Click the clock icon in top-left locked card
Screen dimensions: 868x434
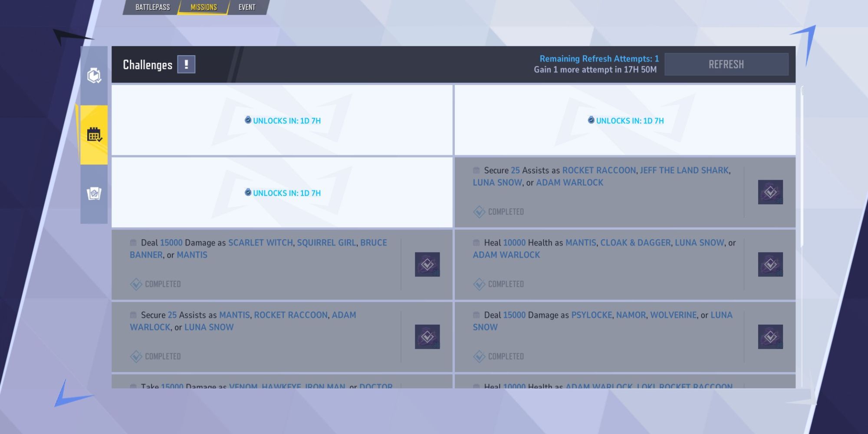point(248,120)
